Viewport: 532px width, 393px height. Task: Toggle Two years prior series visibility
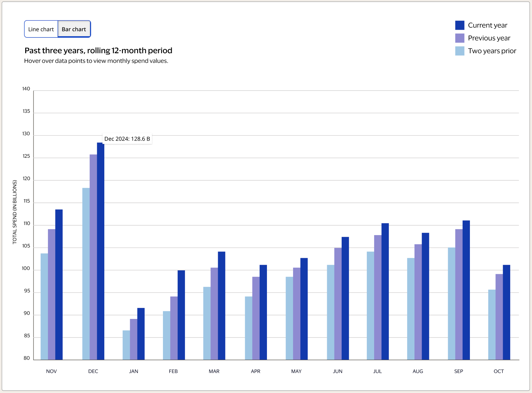[x=460, y=51]
